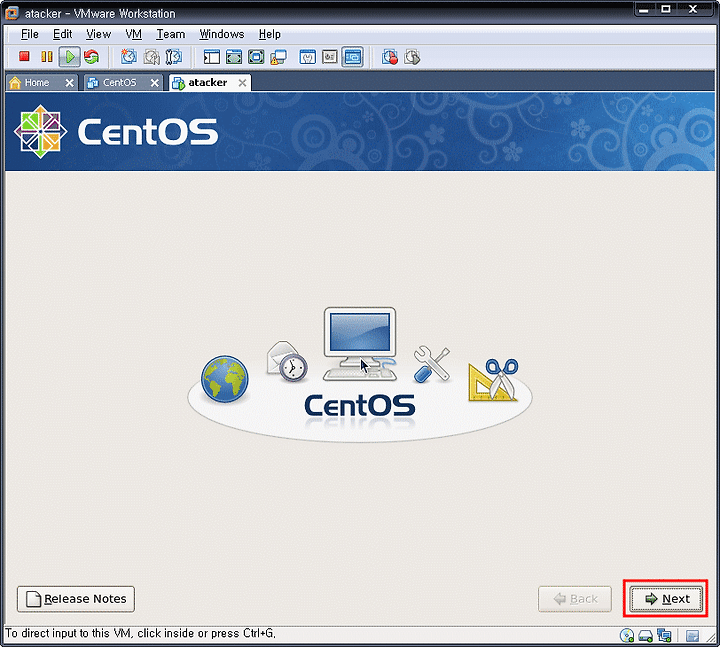
Task: Click the network adapter status bar icon
Action: pos(664,636)
